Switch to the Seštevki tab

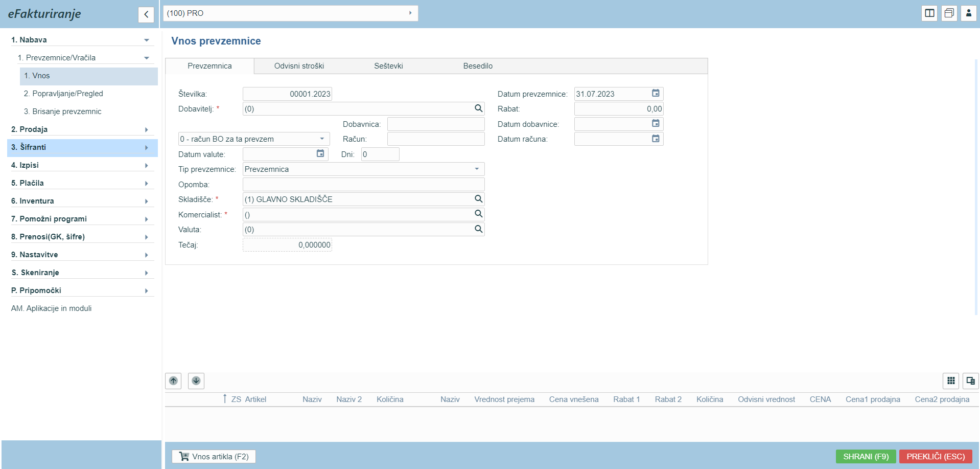coord(388,66)
